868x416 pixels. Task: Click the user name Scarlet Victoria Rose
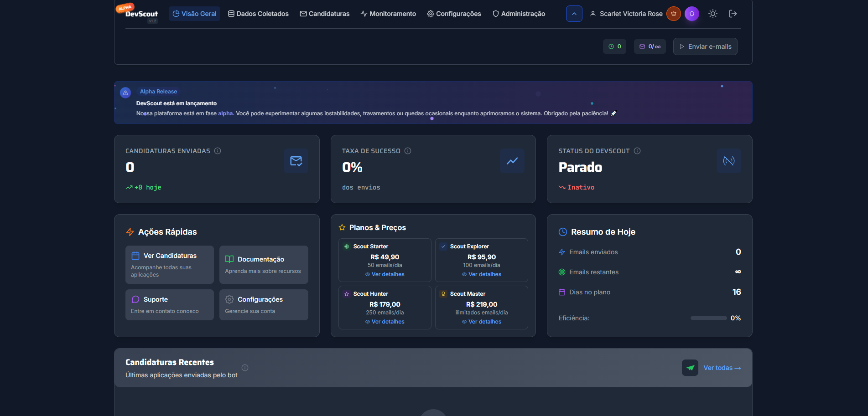tap(631, 14)
